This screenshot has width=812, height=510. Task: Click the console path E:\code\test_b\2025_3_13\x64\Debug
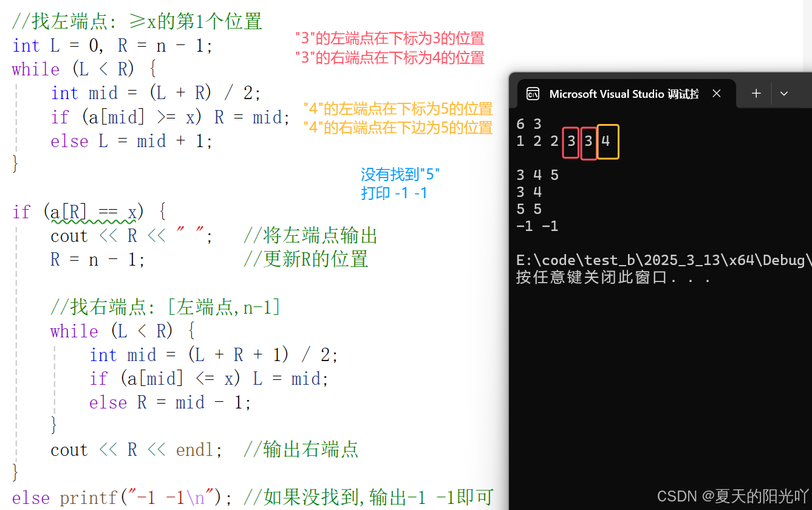pyautogui.click(x=664, y=260)
